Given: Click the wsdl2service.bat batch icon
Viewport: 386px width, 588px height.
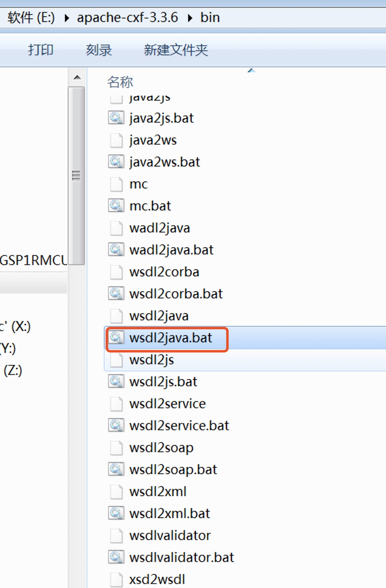Looking at the screenshot, I should point(116,426).
